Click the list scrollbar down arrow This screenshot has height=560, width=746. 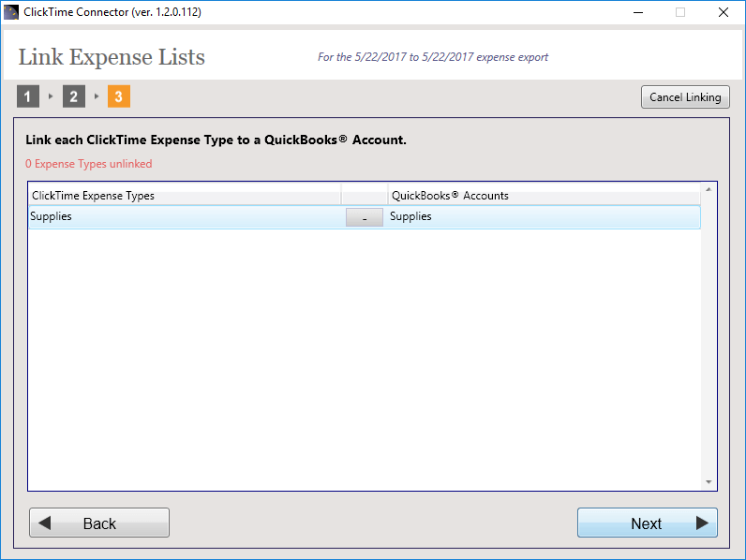709,482
